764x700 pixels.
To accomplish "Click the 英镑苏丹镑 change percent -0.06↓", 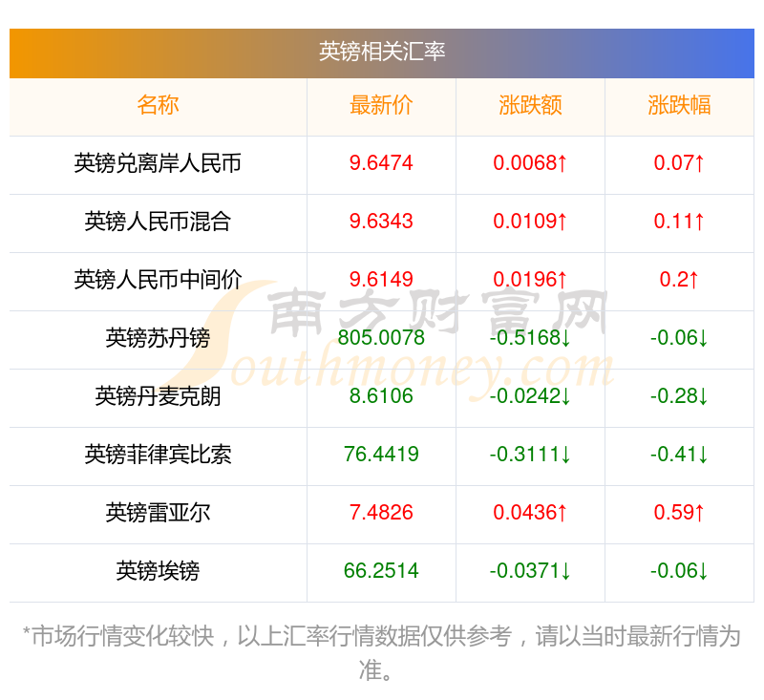I will click(x=679, y=338).
